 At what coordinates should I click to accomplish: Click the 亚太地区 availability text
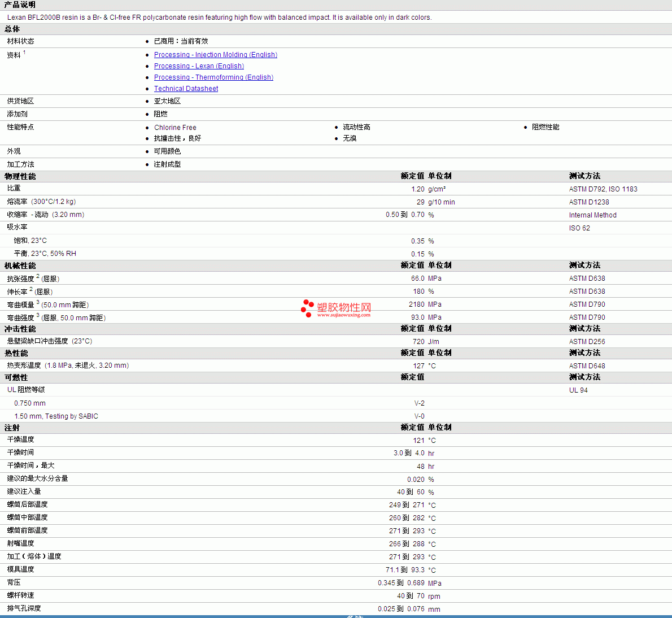[167, 101]
